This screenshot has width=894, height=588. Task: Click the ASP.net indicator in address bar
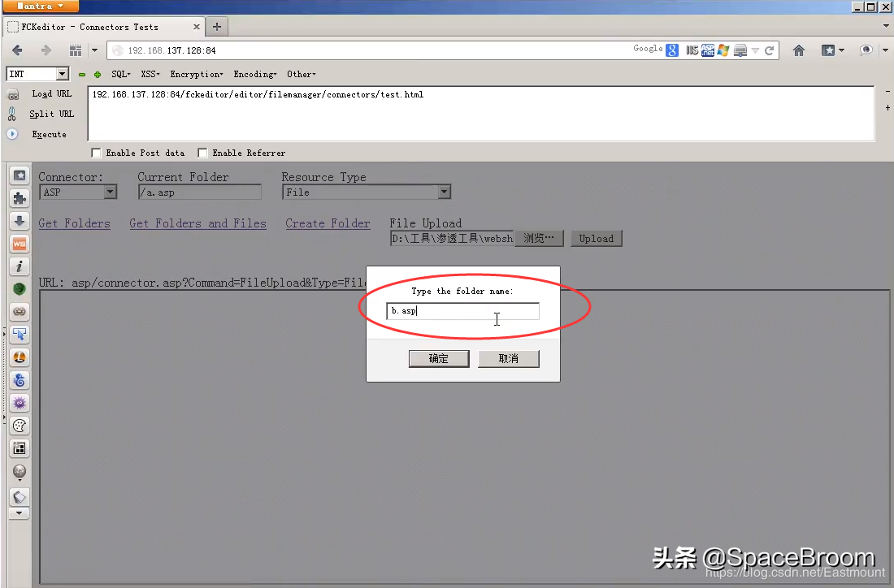coord(708,50)
